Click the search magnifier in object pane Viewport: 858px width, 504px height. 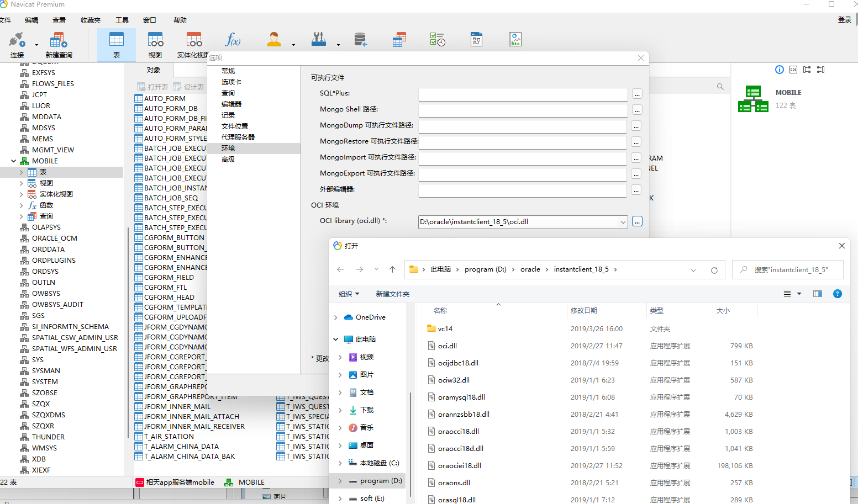click(x=720, y=87)
